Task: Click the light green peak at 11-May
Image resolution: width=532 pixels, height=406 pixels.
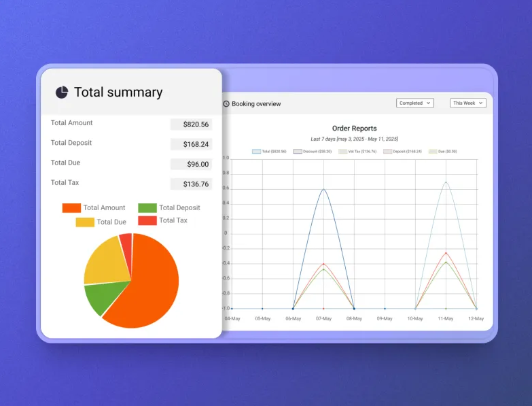Action: [446, 182]
